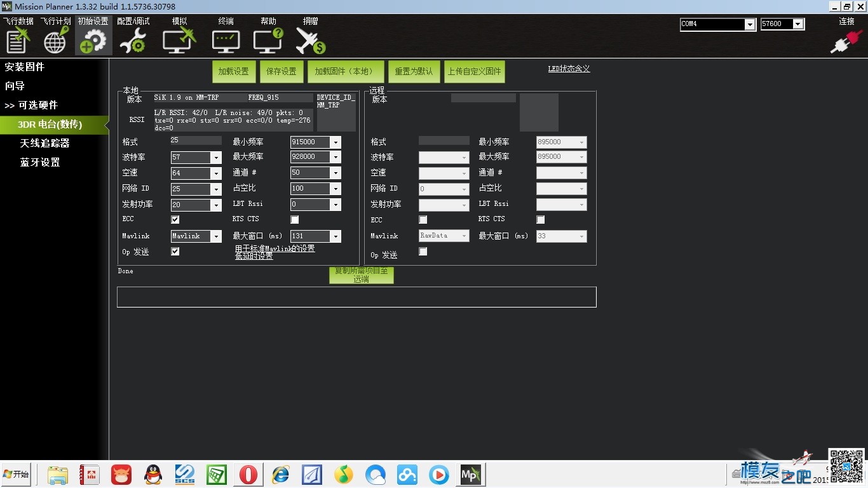The width and height of the screenshot is (868, 488).
Task: Toggle the remote Op 发送 checkbox
Action: tap(423, 252)
